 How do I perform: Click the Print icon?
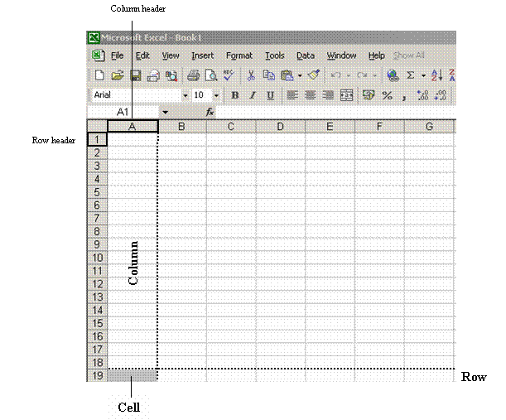tap(193, 75)
